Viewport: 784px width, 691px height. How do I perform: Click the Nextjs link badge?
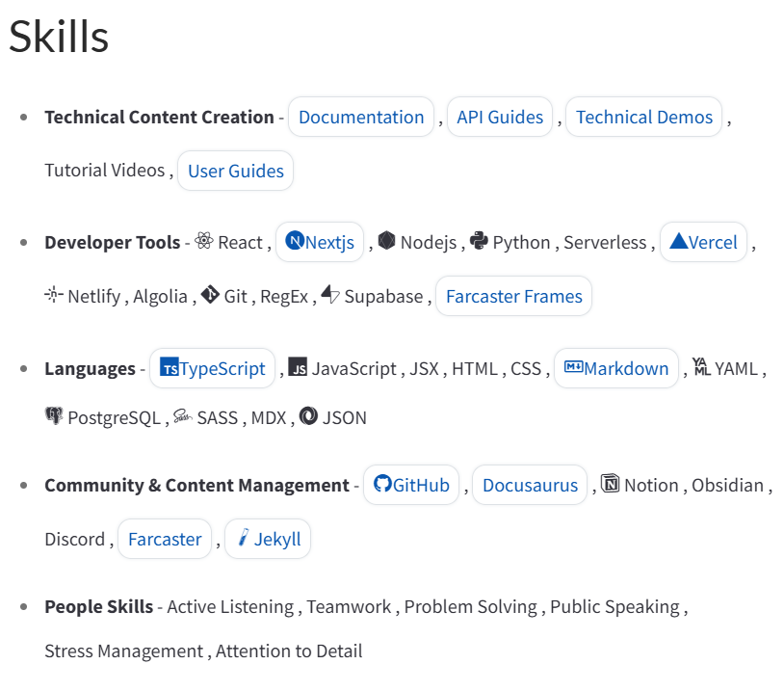pyautogui.click(x=320, y=242)
